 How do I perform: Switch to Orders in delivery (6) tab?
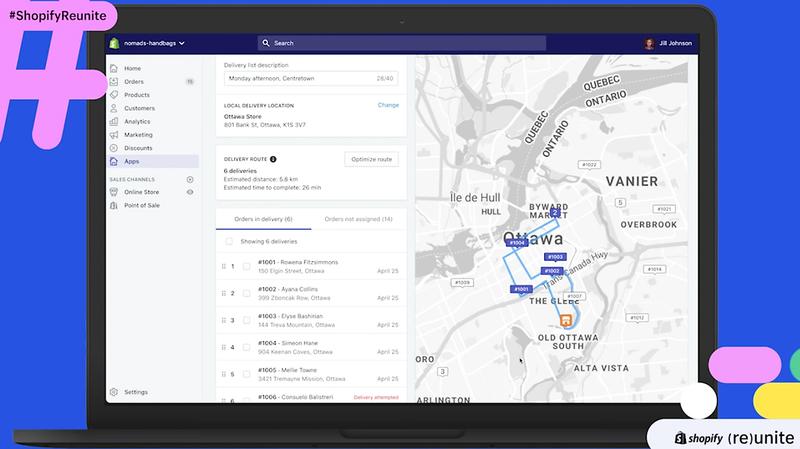click(x=263, y=219)
